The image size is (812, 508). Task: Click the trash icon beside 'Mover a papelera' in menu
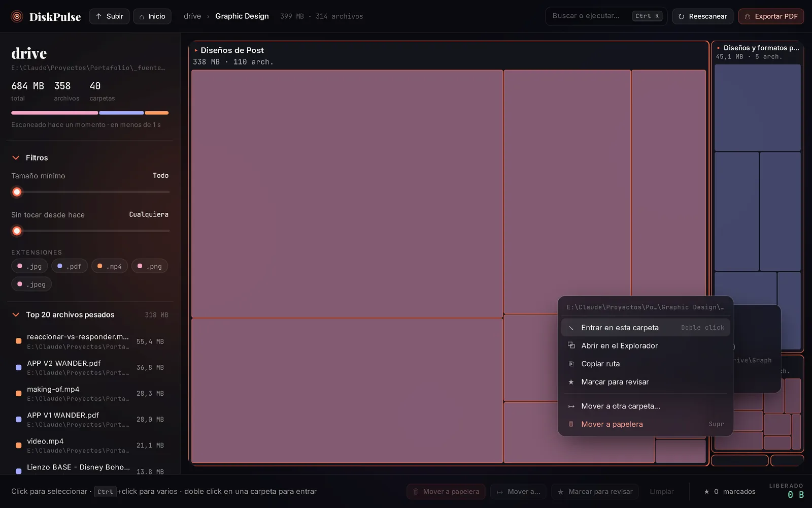tap(571, 424)
